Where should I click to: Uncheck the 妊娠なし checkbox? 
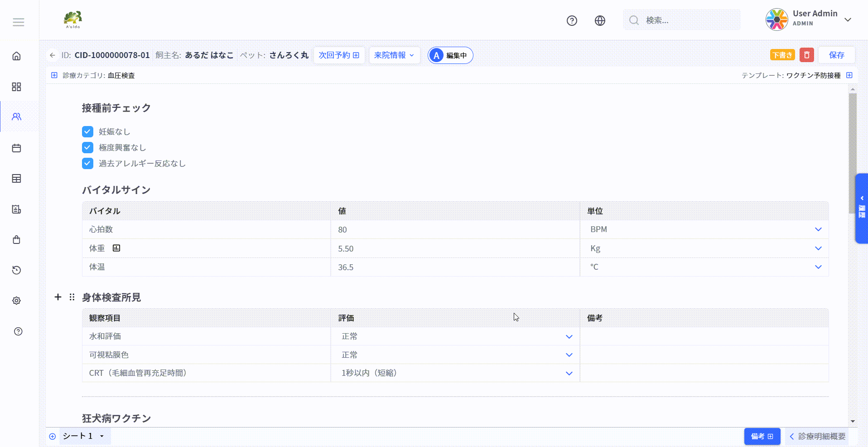click(x=87, y=131)
